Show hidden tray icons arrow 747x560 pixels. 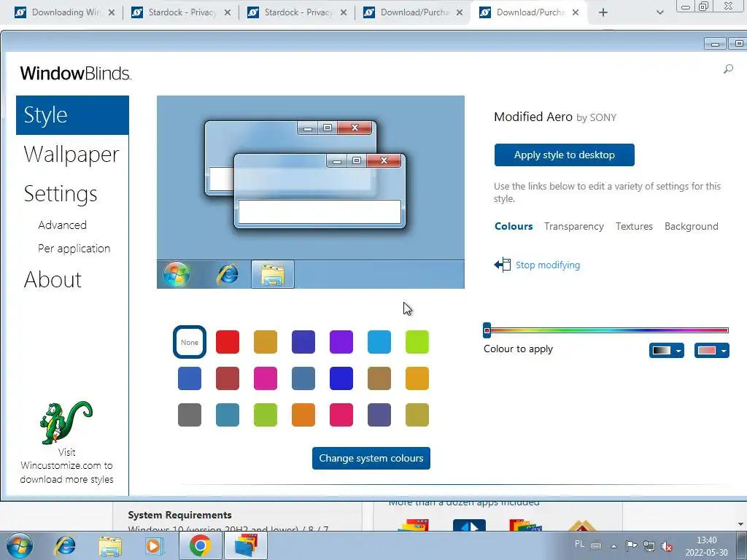point(614,546)
